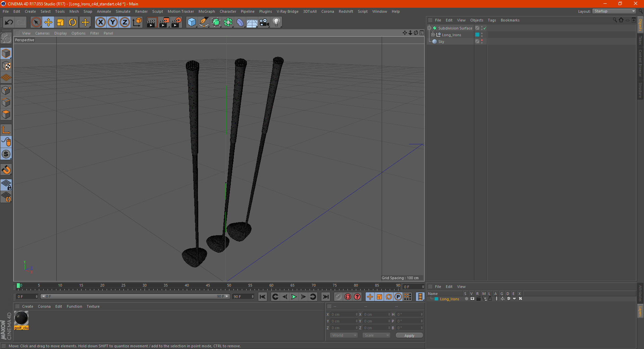644x349 pixels.
Task: Open the spline pen tools
Action: coord(204,22)
